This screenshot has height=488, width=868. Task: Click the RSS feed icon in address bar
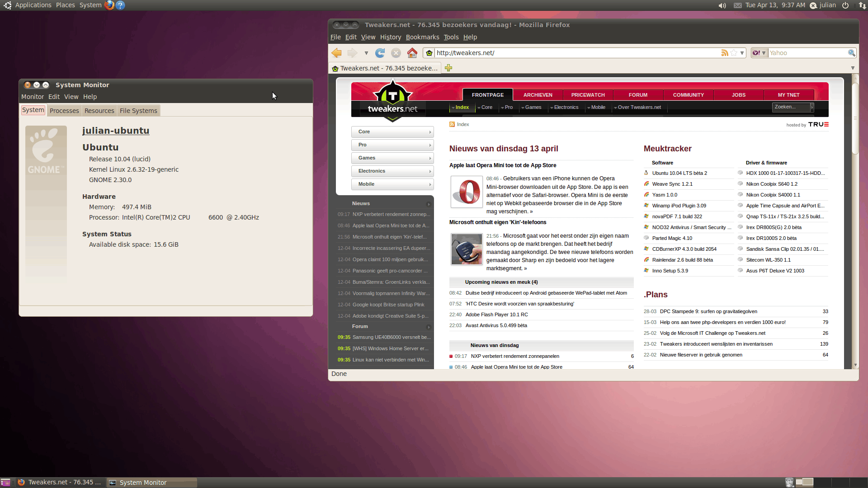tap(725, 53)
